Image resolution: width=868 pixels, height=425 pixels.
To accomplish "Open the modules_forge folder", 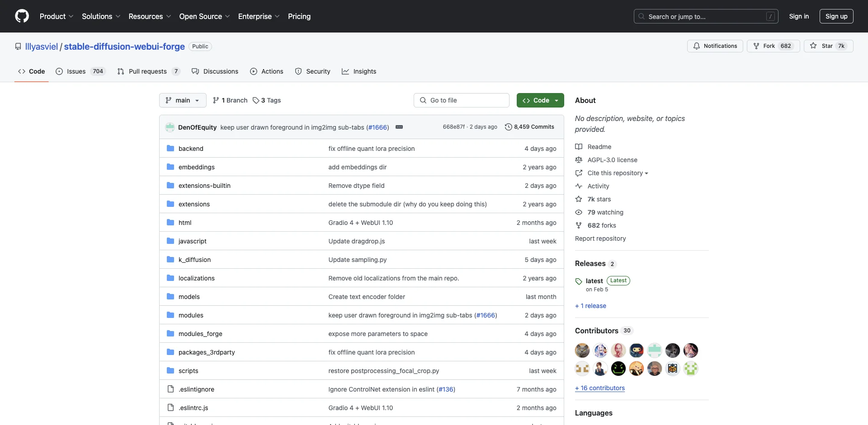I will 200,334.
